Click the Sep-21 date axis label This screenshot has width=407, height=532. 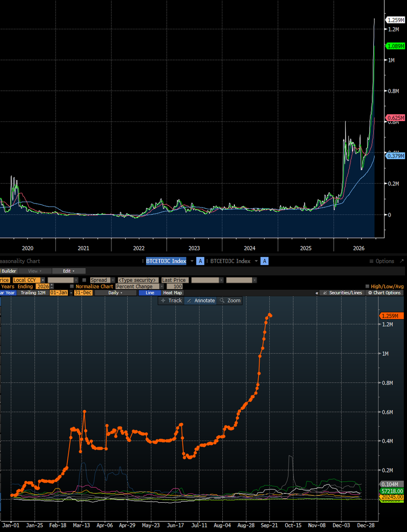[269, 525]
